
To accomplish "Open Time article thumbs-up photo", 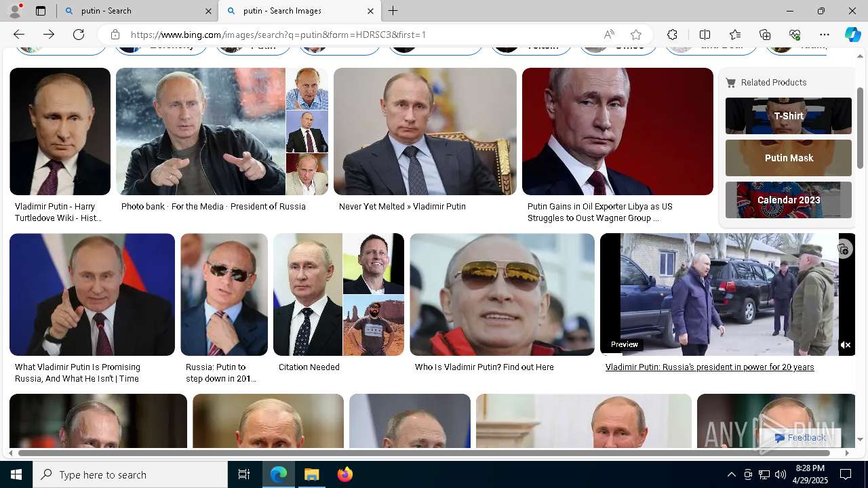I will coord(92,295).
